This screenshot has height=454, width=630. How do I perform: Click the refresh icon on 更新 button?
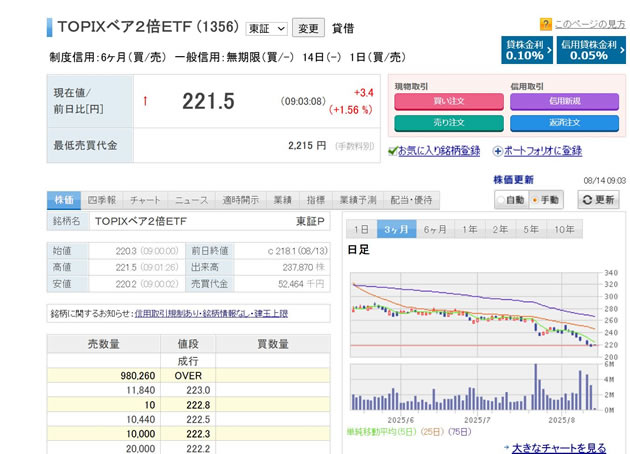586,200
